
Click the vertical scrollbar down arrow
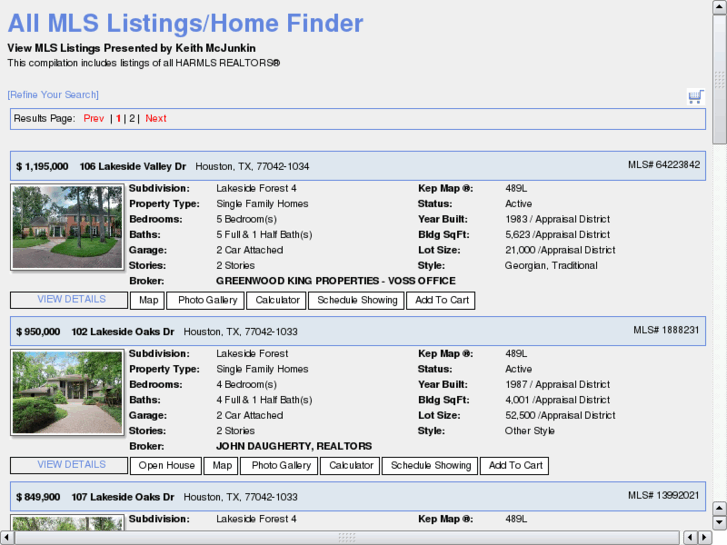(719, 523)
